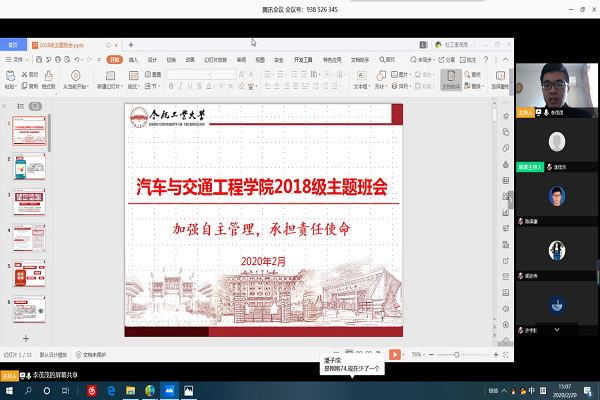Click the vertical scrollbar of slide editor
The width and height of the screenshot is (600, 400).
(x=494, y=115)
